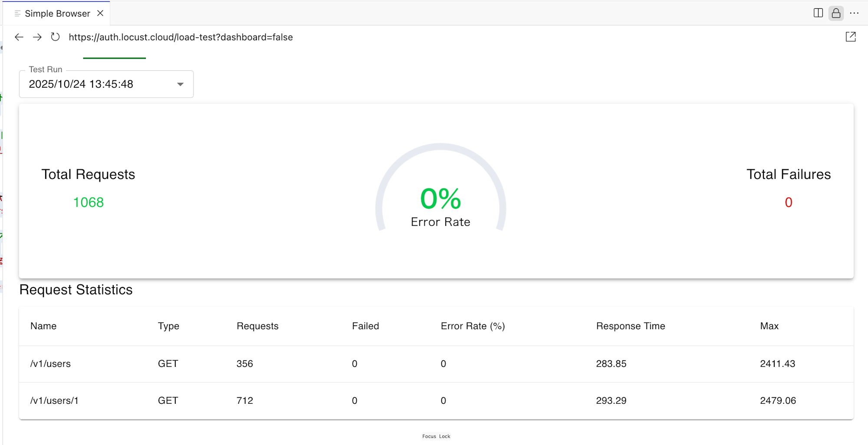Click the Requests column header
This screenshot has height=445, width=868.
pyautogui.click(x=257, y=326)
